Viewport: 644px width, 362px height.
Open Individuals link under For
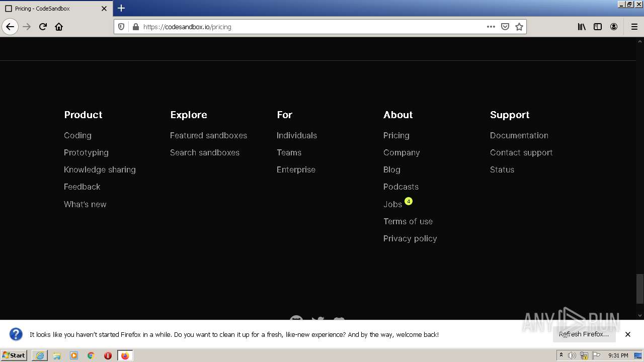pos(297,135)
